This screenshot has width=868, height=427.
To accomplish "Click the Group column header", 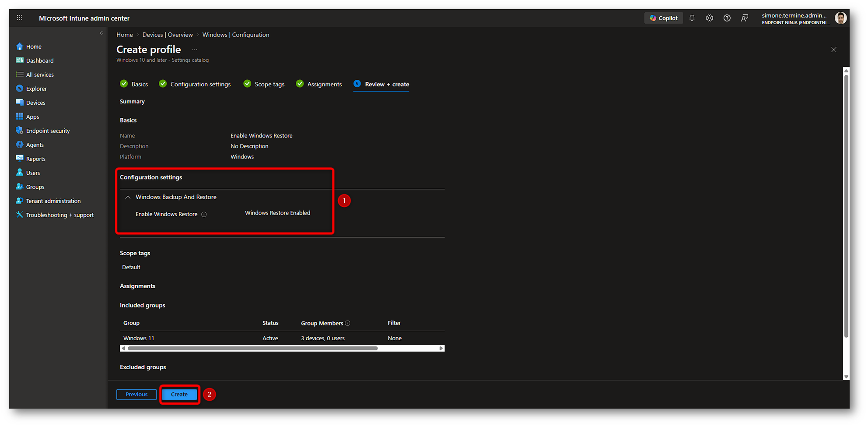I will tap(131, 323).
